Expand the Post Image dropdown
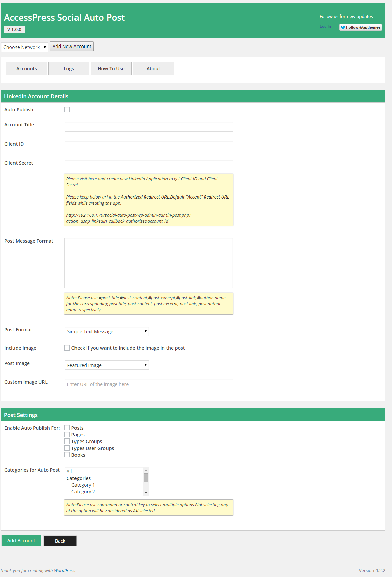The image size is (392, 578). 107,365
